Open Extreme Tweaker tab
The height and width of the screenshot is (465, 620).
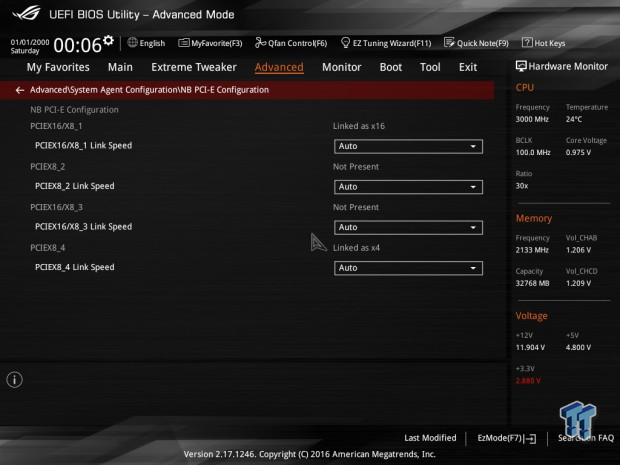[x=194, y=67]
